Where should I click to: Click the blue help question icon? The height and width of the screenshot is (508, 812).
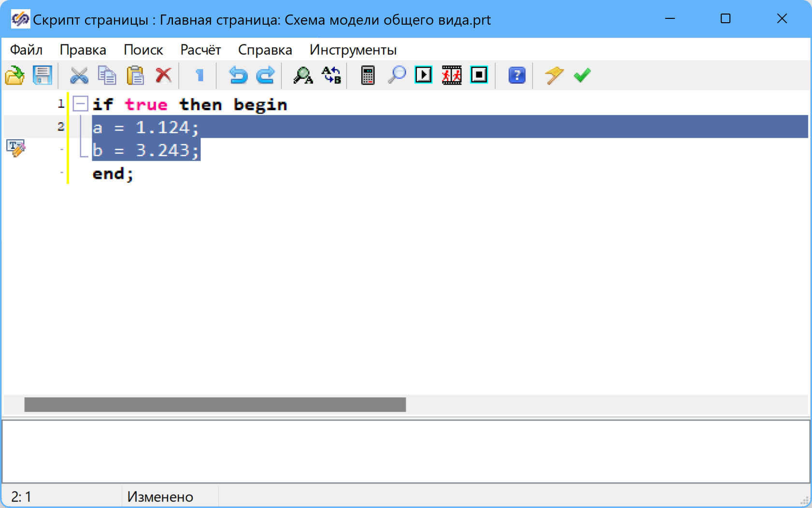pyautogui.click(x=517, y=75)
